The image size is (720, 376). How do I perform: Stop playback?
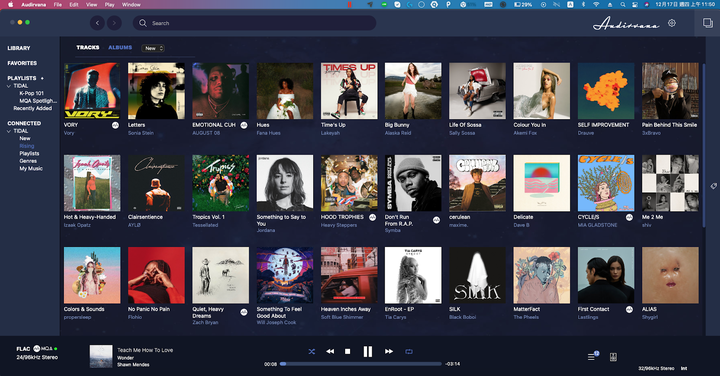tap(348, 351)
